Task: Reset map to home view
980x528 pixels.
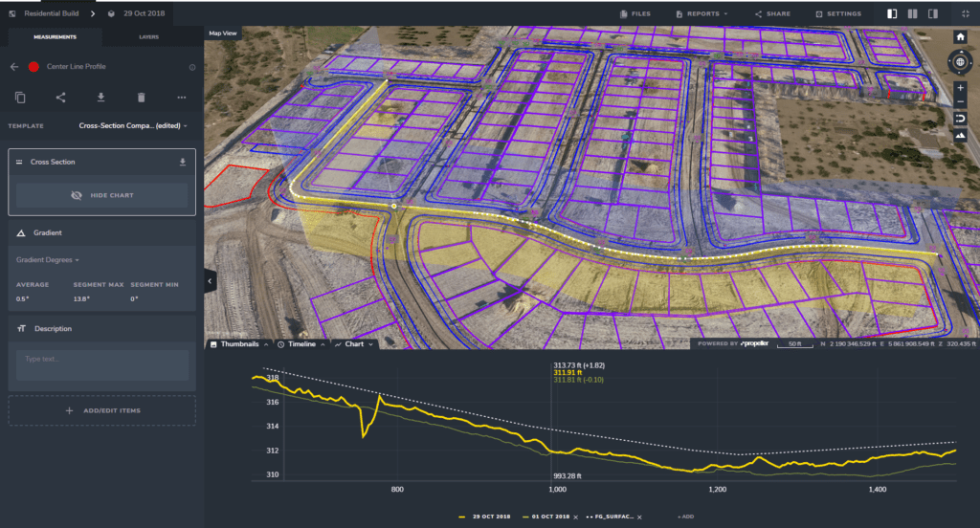Action: tap(960, 36)
